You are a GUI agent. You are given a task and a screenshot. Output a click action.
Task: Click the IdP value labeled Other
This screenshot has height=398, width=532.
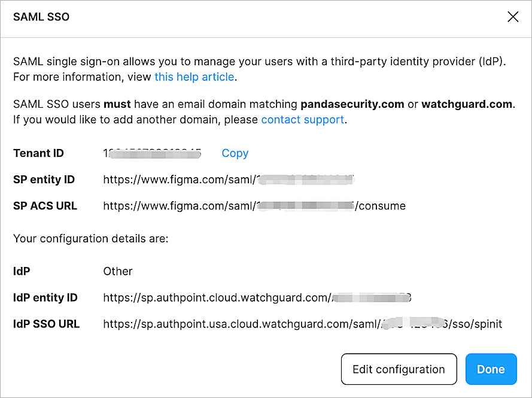[x=117, y=271]
